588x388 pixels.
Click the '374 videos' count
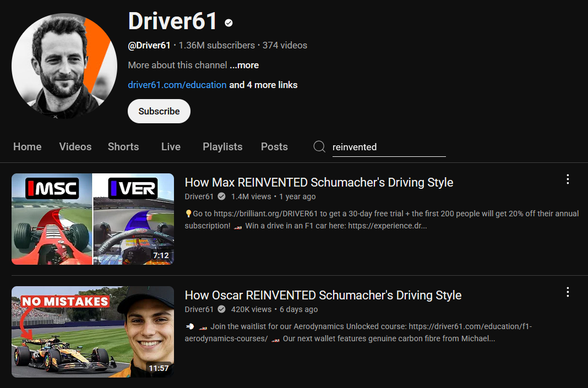[x=285, y=45]
